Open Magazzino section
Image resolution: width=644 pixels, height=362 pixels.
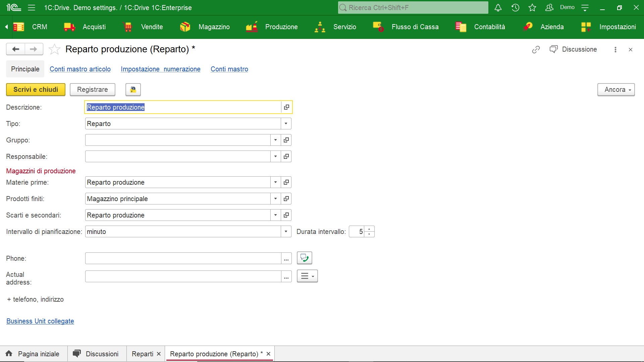tap(205, 27)
